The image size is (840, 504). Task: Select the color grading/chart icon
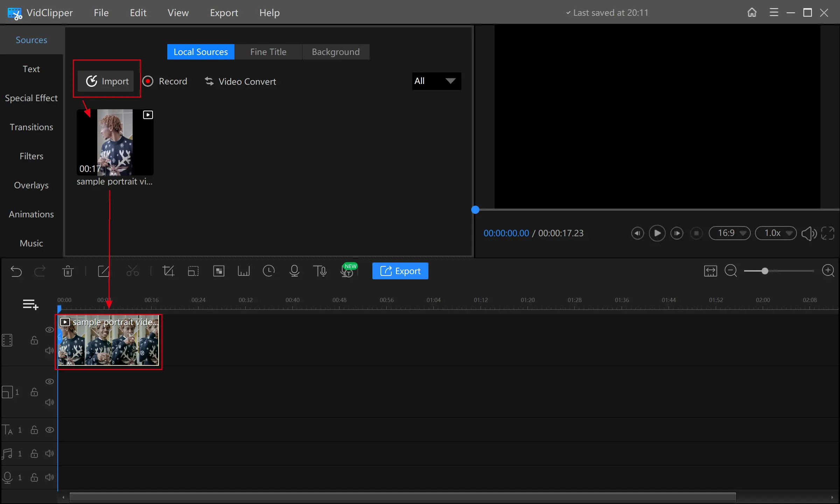pos(243,271)
